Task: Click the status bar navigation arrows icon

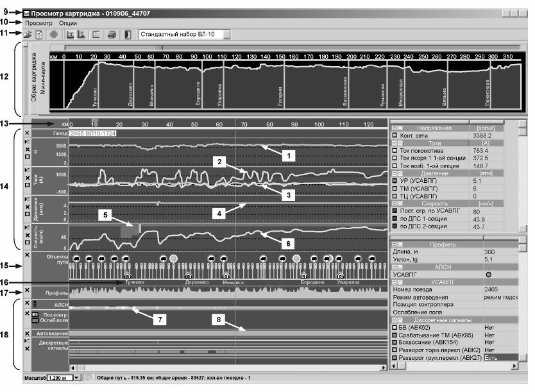Action: pos(88,378)
